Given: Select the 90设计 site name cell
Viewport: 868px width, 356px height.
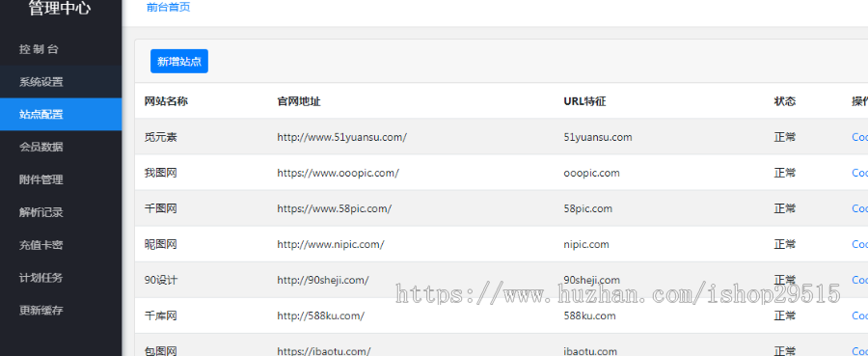Looking at the screenshot, I should 161,280.
